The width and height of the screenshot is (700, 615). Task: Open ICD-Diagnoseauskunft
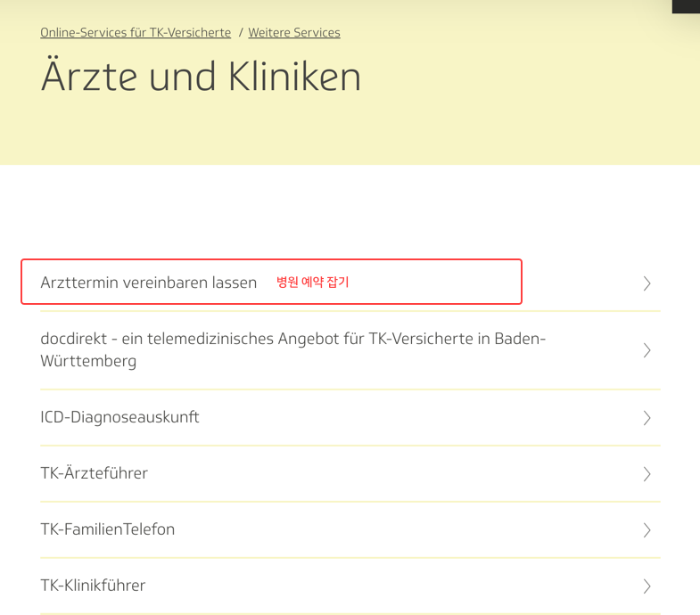tap(119, 417)
